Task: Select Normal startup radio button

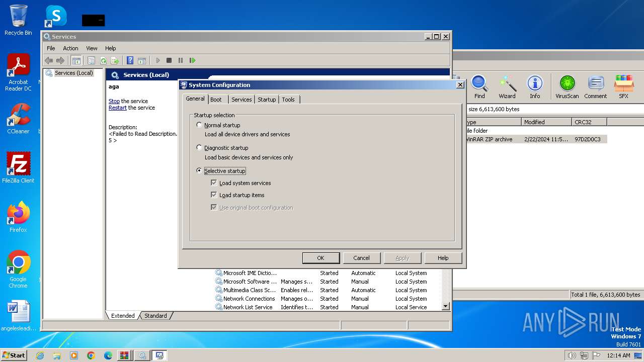Action: pyautogui.click(x=199, y=125)
